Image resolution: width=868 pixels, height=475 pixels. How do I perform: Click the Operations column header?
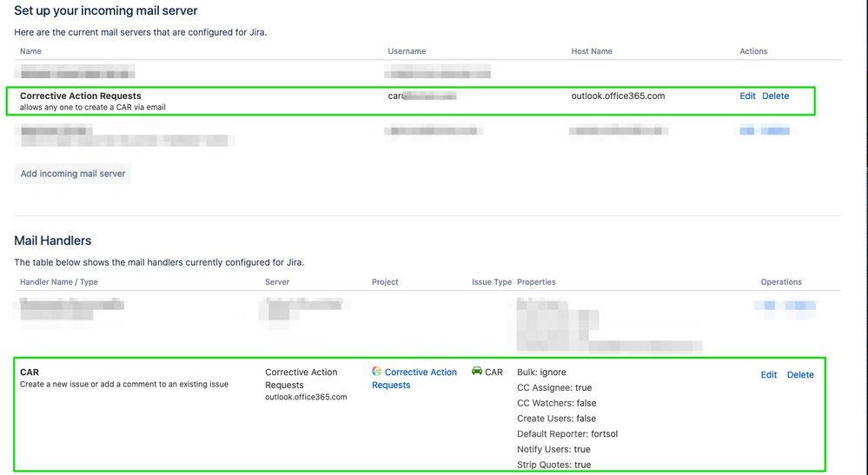(x=781, y=282)
